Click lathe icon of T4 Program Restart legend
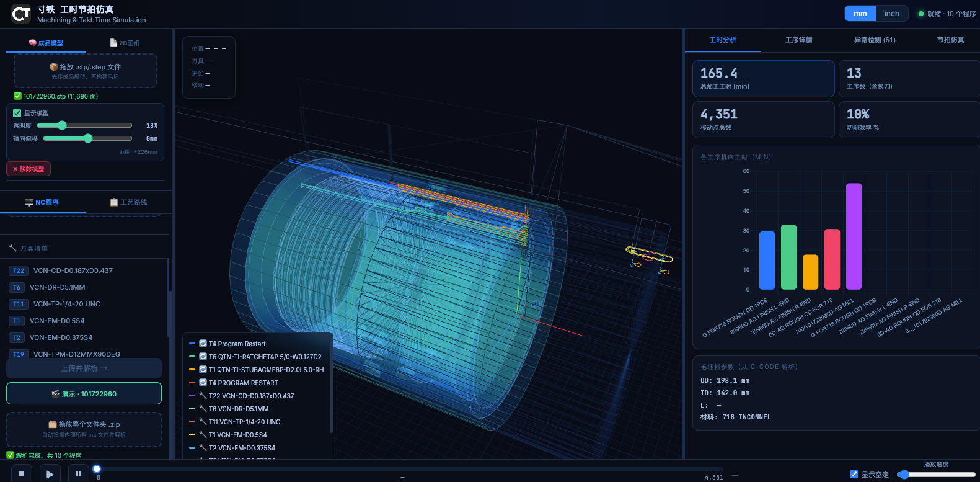 click(x=203, y=344)
